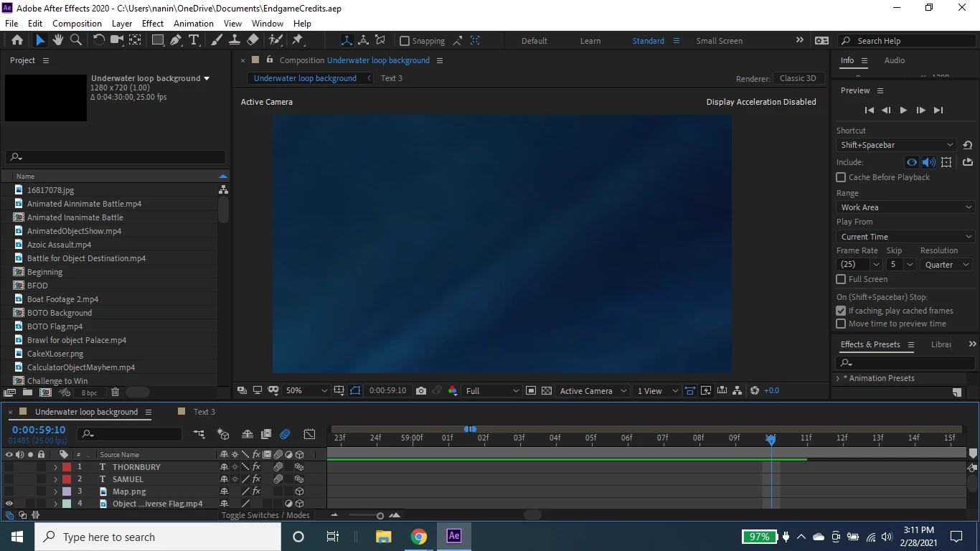Expand the THORNBURY layer properties

click(x=55, y=467)
